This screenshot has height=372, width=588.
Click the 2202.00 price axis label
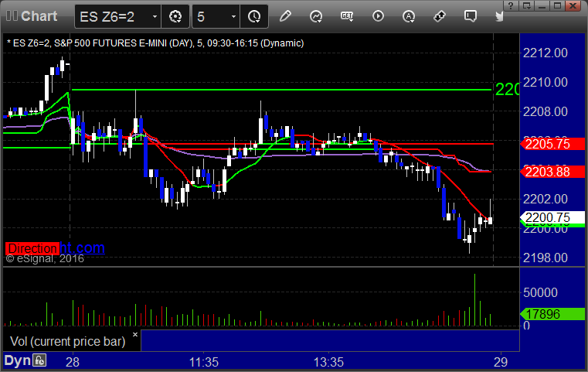tap(546, 199)
